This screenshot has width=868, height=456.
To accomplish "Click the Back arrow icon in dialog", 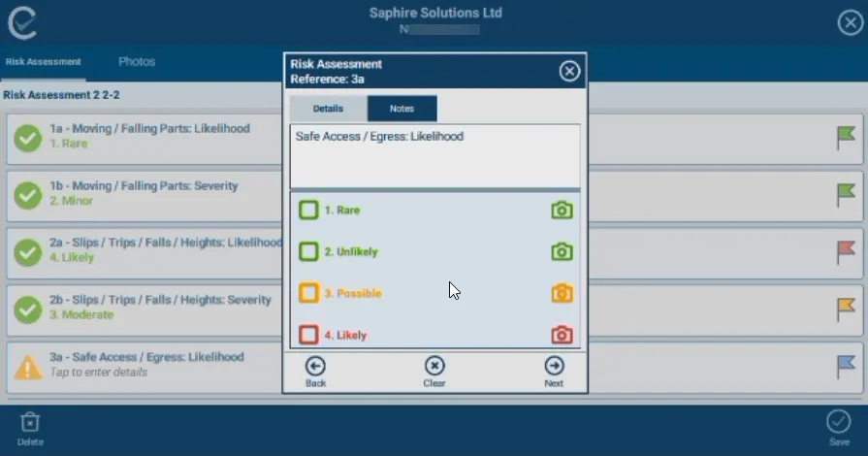I will [x=315, y=367].
